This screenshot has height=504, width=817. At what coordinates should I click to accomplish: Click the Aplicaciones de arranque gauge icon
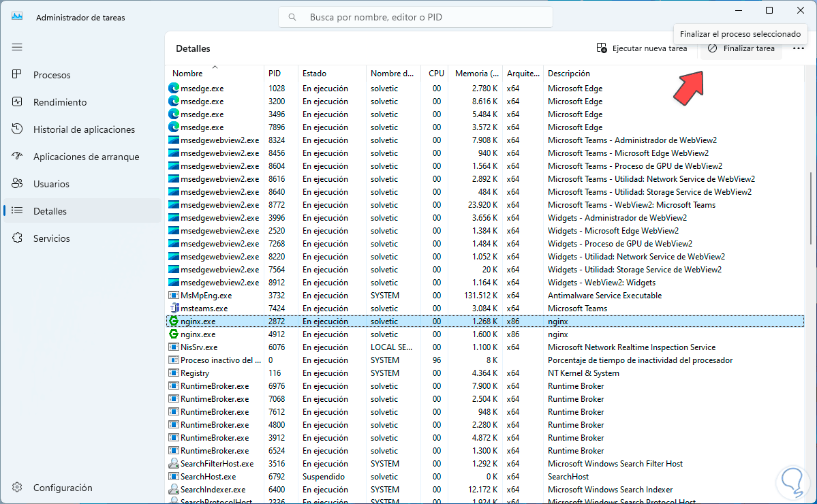point(17,156)
